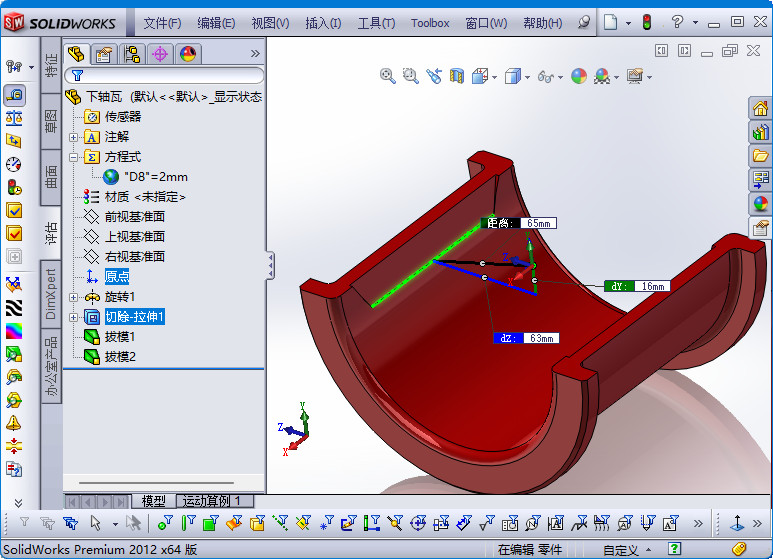Switch to the 模型 tab
Screen dimensions: 773x559
pos(153,501)
